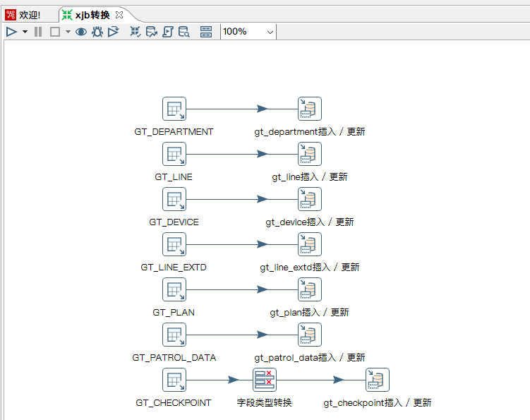Select the GT_CHECKPOINT table input step
530x420 pixels.
[174, 380]
